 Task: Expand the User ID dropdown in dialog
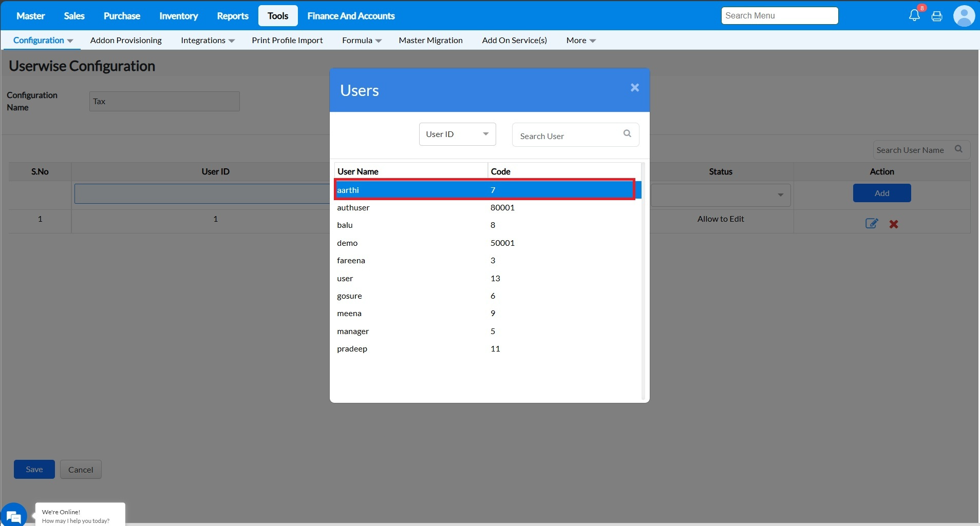coord(457,134)
